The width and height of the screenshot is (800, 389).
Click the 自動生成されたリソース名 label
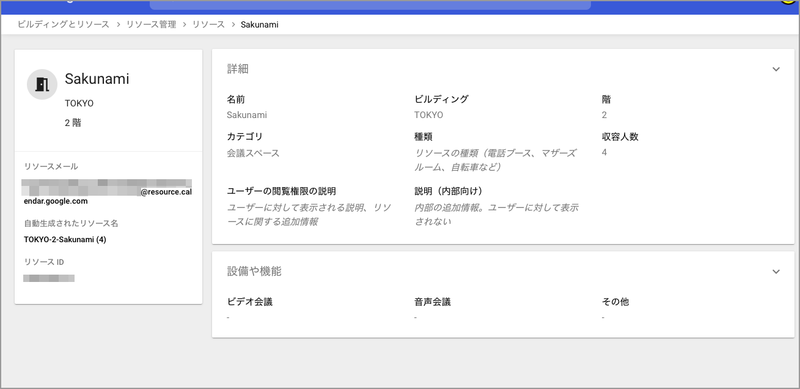71,223
